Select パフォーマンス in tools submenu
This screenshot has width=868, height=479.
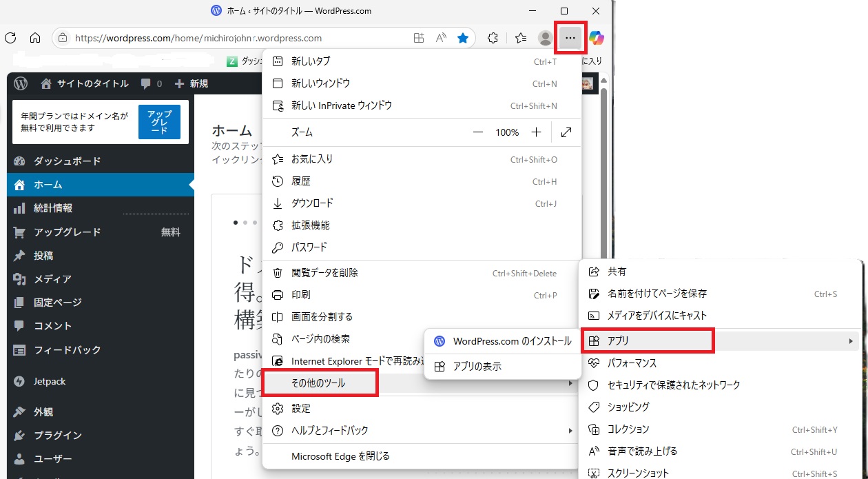721,363
